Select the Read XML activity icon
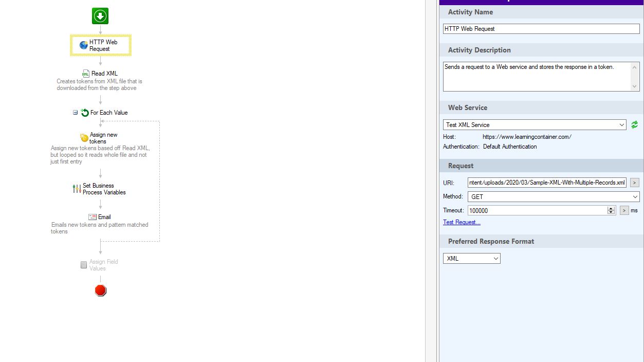Viewport: 644px width, 362px height. tap(86, 74)
